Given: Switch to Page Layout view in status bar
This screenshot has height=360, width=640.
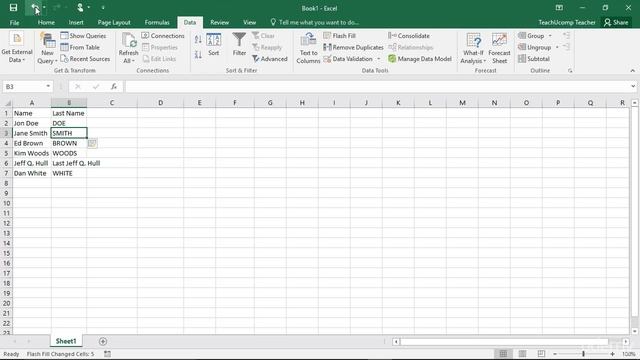Looking at the screenshot, I should click(x=522, y=354).
